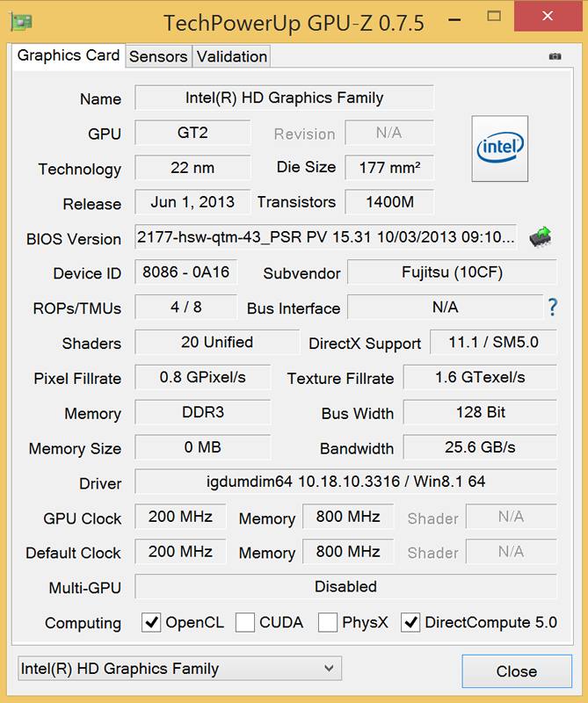Click the Computing label
The height and width of the screenshot is (703, 588).
(x=83, y=623)
